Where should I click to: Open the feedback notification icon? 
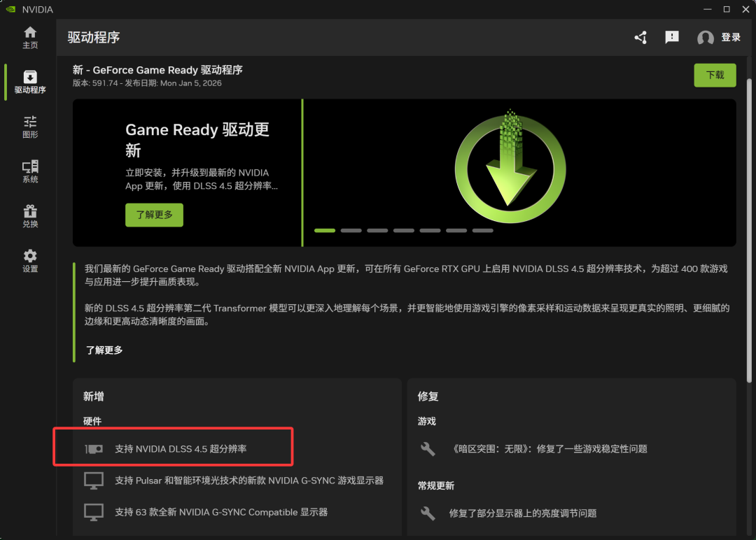coord(671,38)
